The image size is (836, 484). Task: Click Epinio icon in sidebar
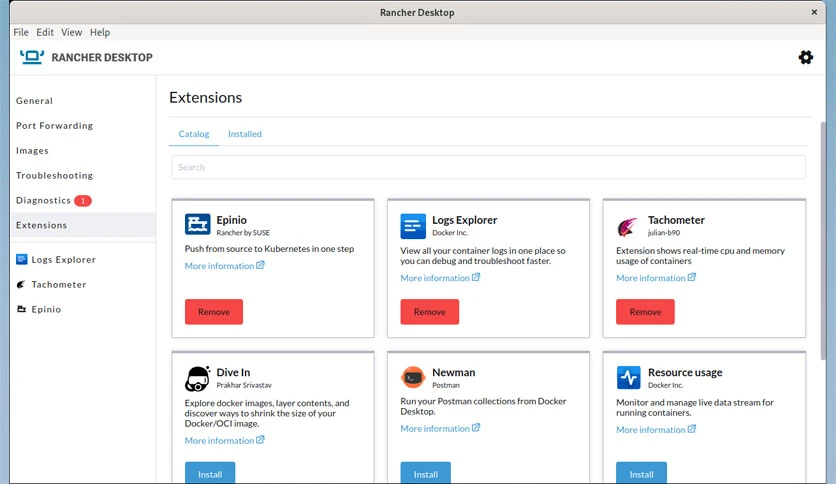tap(21, 309)
